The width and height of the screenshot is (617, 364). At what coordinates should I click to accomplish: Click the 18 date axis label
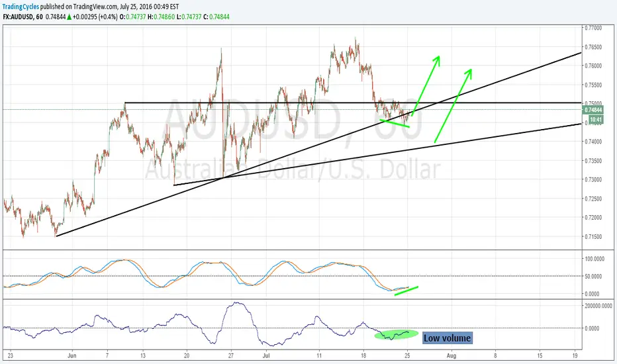click(x=363, y=356)
